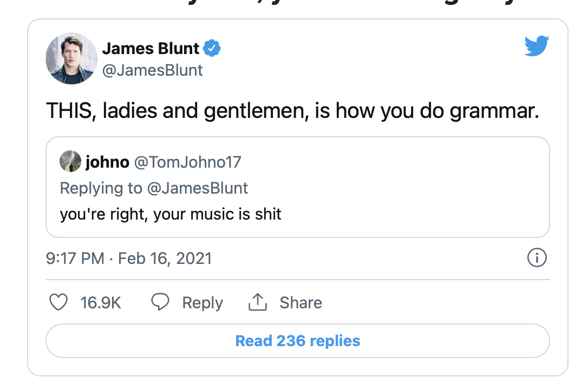Open the quoted tweet's text

pyautogui.click(x=171, y=214)
